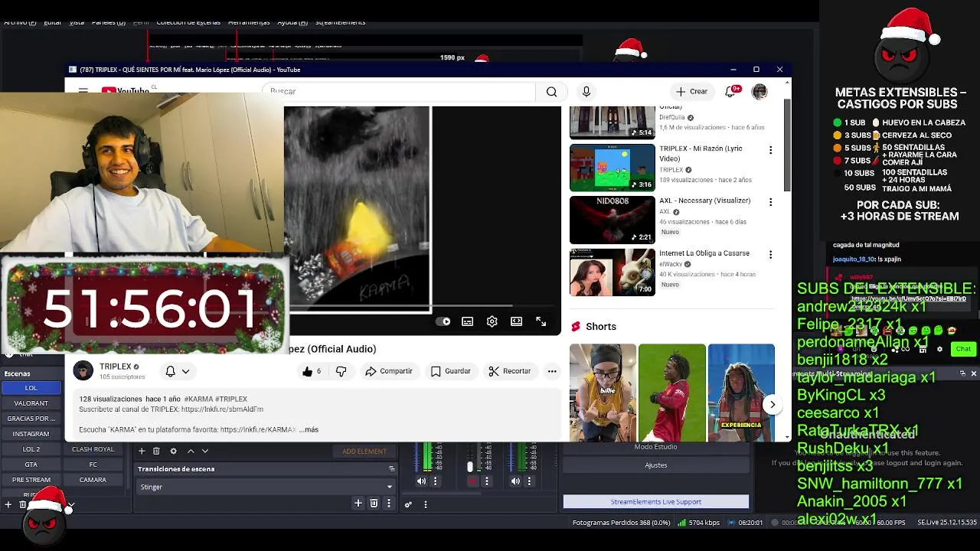This screenshot has width=980, height=551.
Task: Open the Vista menu in OBS
Action: point(77,22)
